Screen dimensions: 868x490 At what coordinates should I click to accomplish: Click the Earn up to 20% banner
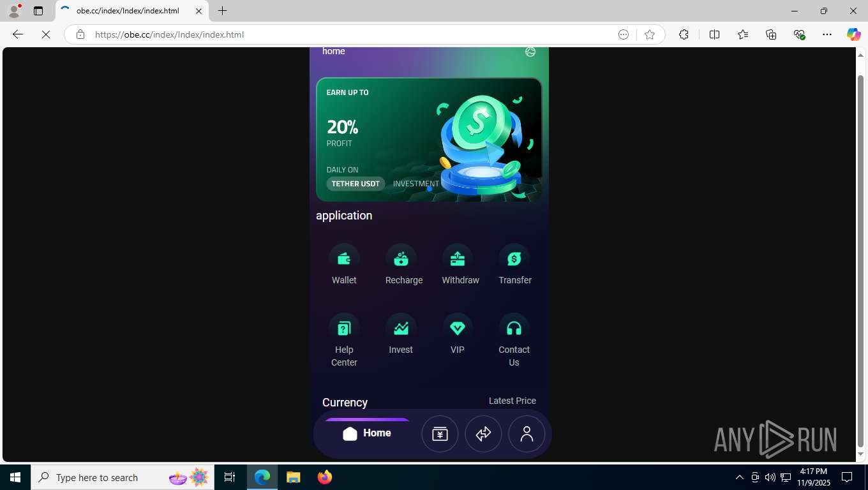click(429, 140)
